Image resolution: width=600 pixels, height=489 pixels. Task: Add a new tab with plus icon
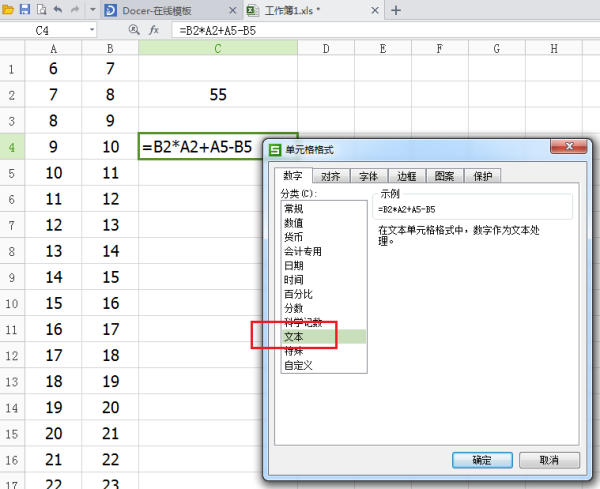[396, 10]
